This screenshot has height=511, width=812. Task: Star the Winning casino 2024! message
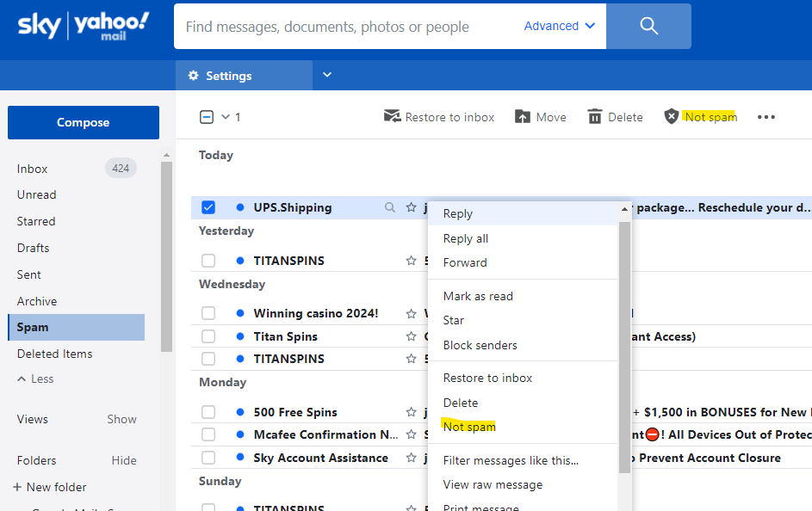[x=412, y=313]
